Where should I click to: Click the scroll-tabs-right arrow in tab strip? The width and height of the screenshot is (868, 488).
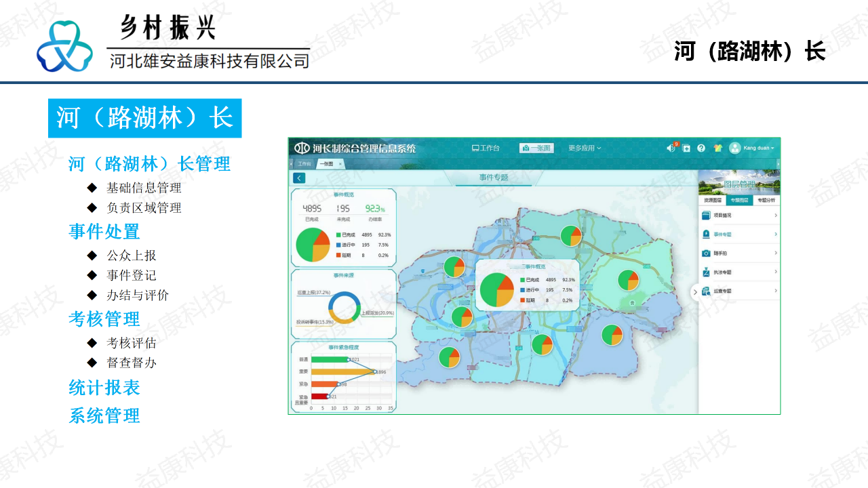click(x=778, y=164)
